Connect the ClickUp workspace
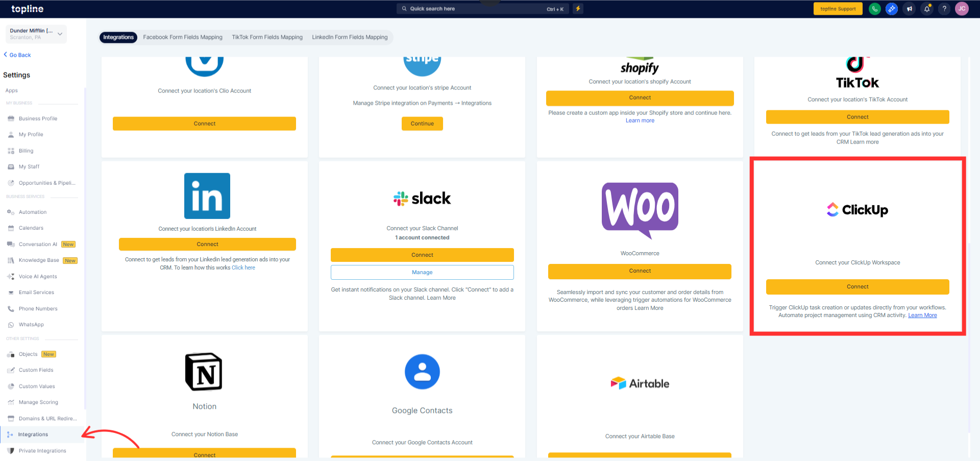Screen dimensions: 980x461 (x=857, y=287)
